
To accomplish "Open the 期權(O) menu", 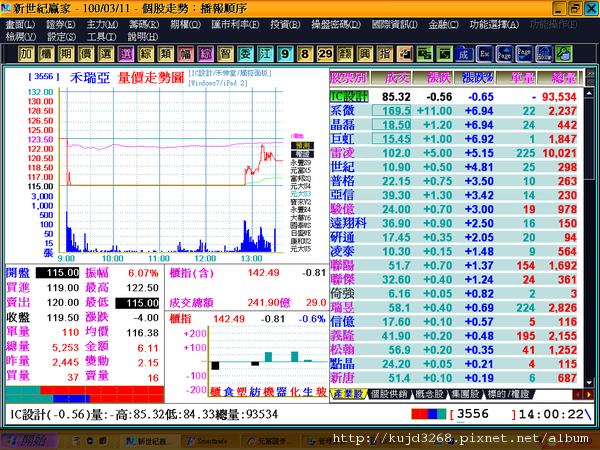I will (185, 24).
